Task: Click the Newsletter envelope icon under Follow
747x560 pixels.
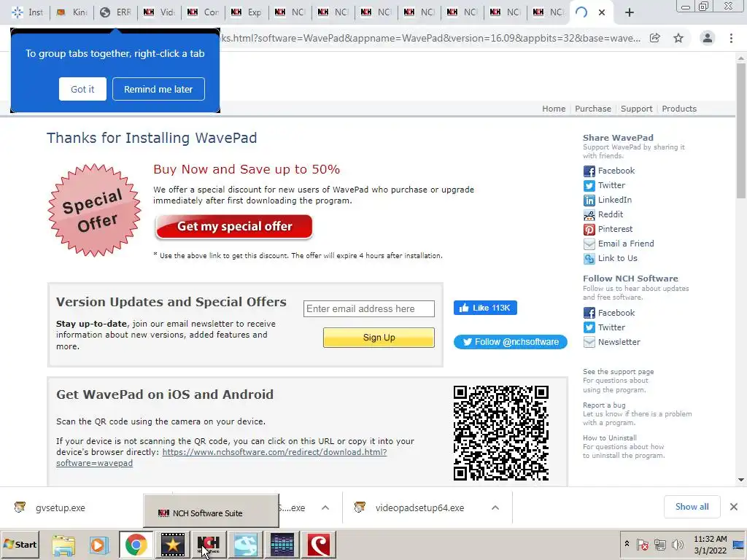Action: tap(589, 342)
